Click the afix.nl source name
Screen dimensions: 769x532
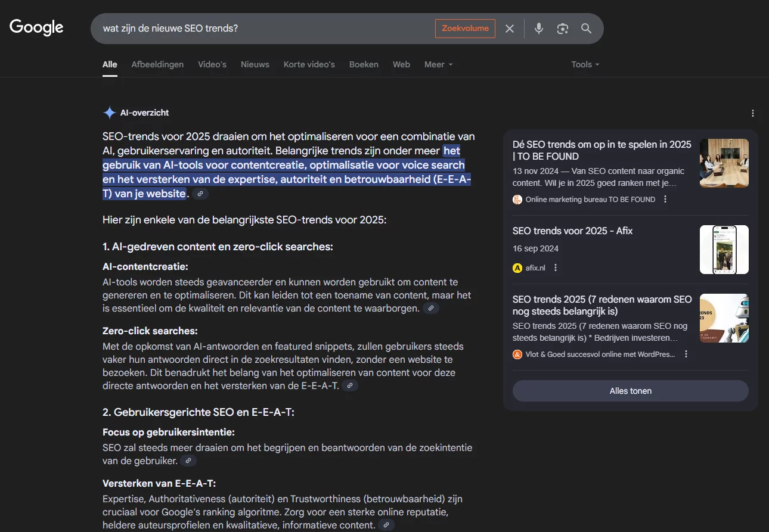[x=535, y=268]
